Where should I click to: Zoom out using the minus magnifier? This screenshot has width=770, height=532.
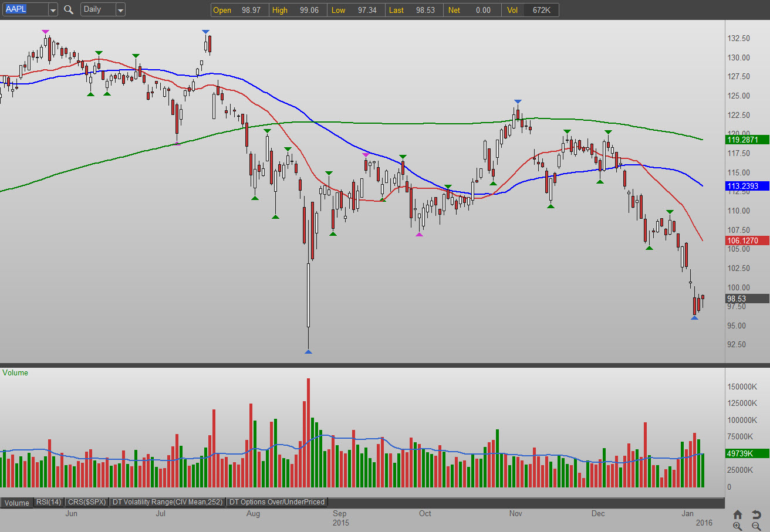coord(757,526)
